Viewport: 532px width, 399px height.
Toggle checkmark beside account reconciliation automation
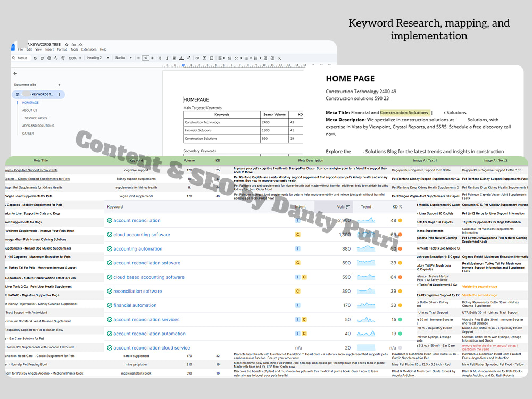tap(110, 334)
